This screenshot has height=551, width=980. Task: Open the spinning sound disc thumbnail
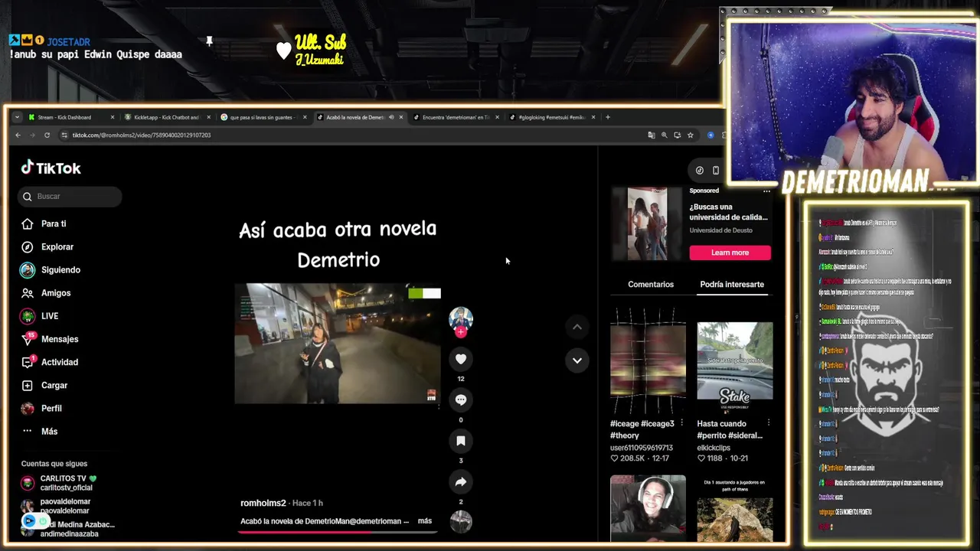(x=461, y=521)
